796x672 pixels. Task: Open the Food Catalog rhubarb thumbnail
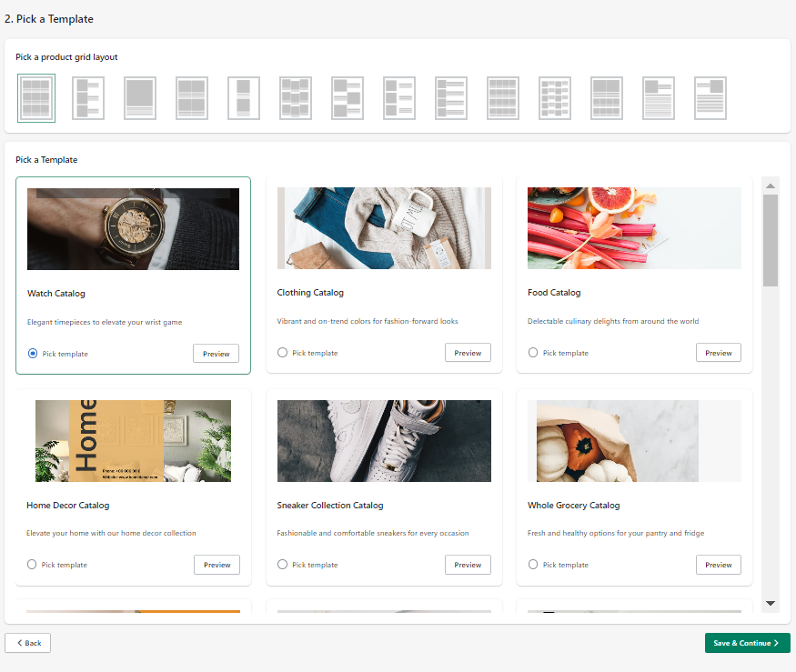click(635, 228)
